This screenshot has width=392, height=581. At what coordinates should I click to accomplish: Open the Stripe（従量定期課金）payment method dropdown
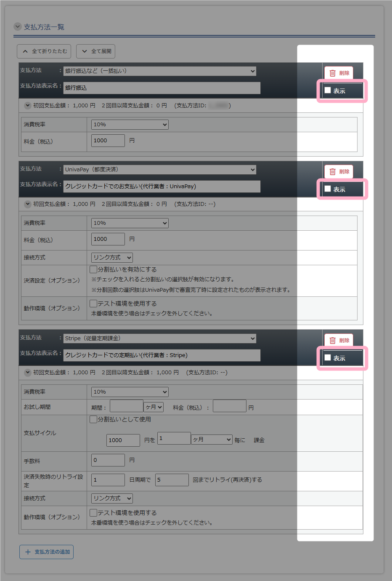pyautogui.click(x=160, y=338)
